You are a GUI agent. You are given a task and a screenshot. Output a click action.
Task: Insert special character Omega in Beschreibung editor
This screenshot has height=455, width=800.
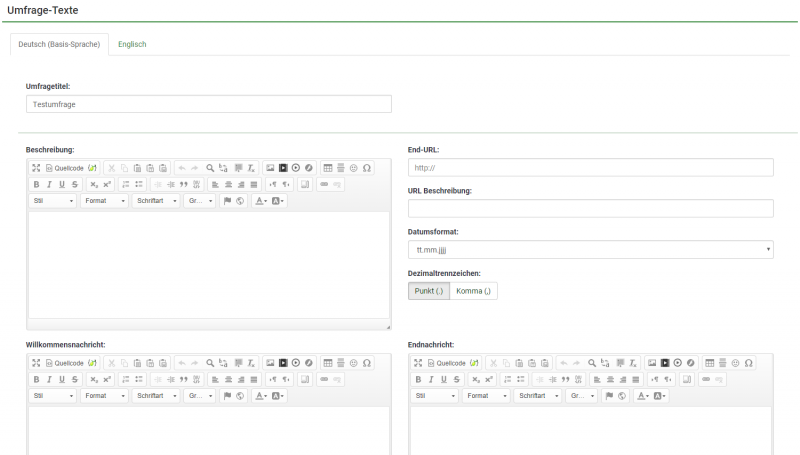coord(366,168)
